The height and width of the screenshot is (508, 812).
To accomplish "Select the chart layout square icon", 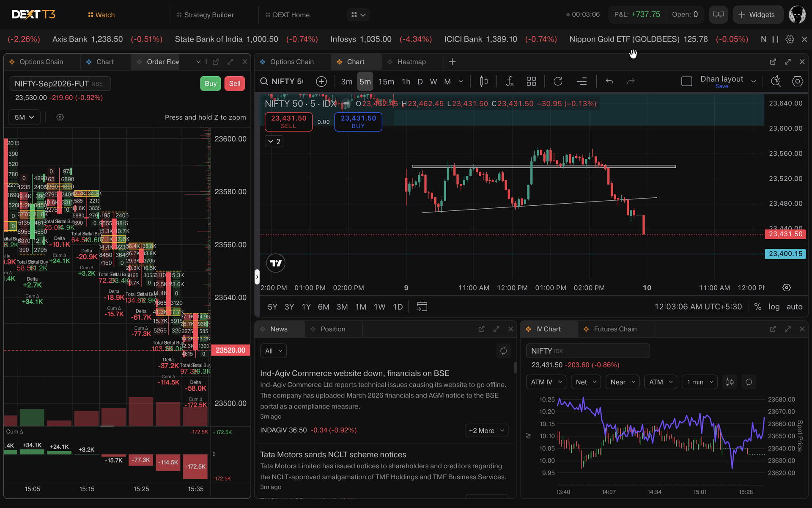I will tap(687, 81).
